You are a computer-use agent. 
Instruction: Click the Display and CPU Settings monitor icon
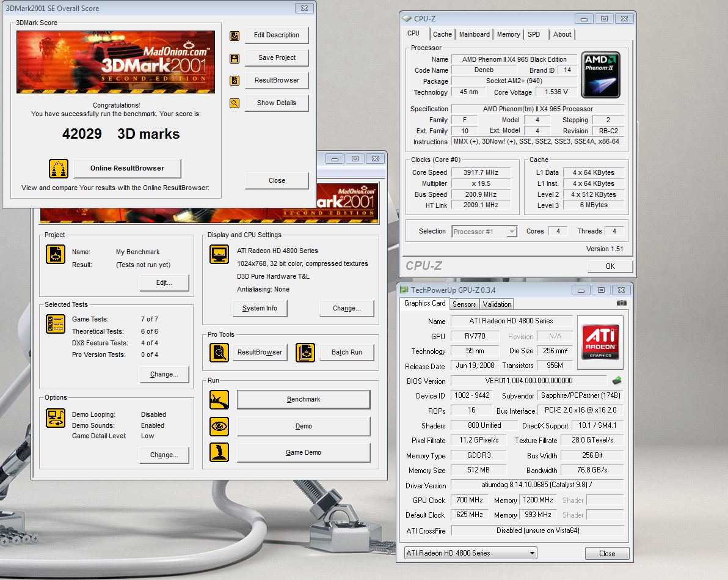219,254
